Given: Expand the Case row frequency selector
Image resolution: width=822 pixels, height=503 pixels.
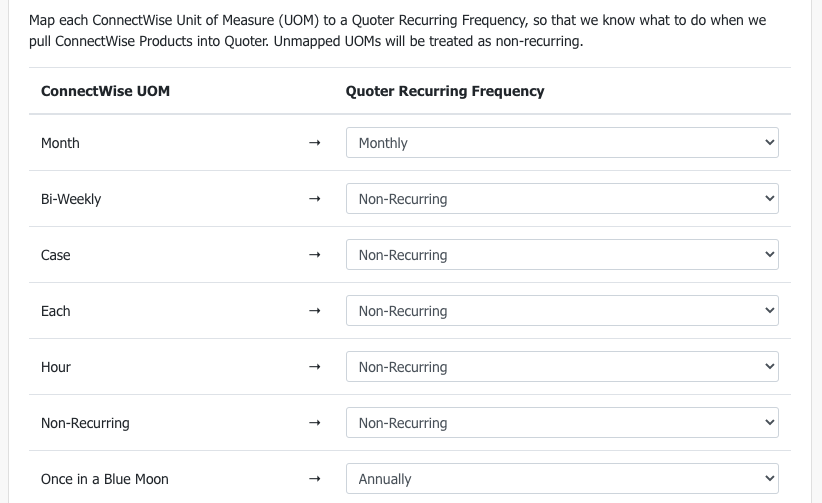Looking at the screenshot, I should [562, 255].
